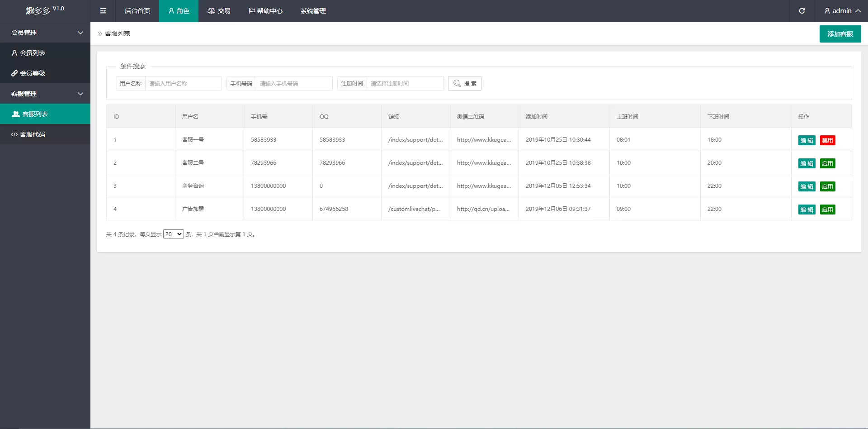Open the 帮助中心 menu
This screenshot has width=868, height=429.
pos(265,11)
